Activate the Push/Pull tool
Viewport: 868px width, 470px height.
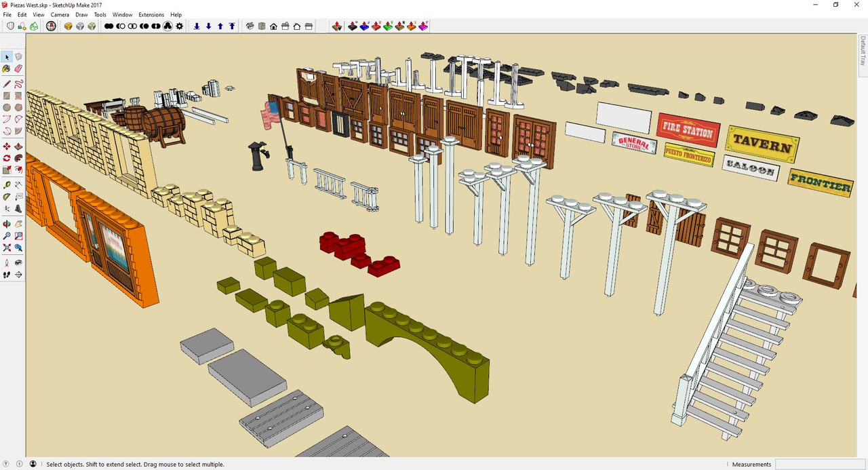coord(18,146)
